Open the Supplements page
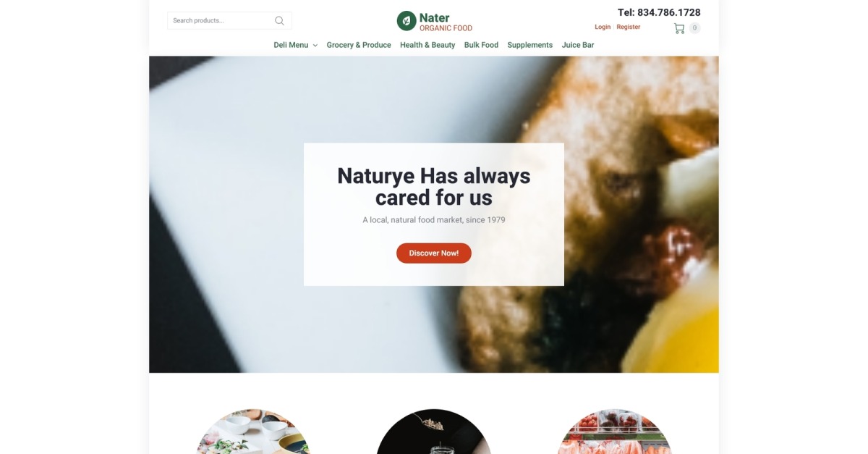 (530, 45)
